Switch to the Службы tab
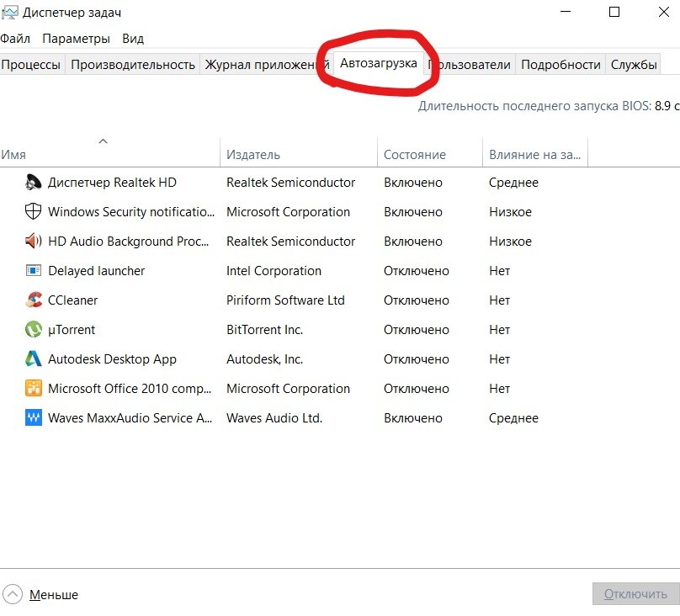This screenshot has height=616, width=680. click(x=634, y=65)
